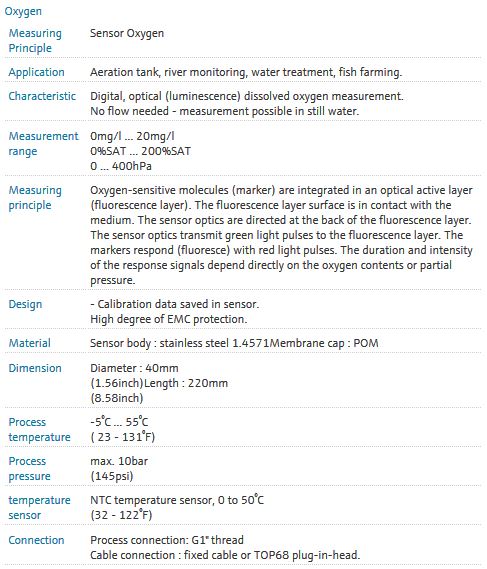
Task: Click the 0 ... 400hPa value
Action: pyautogui.click(x=121, y=166)
